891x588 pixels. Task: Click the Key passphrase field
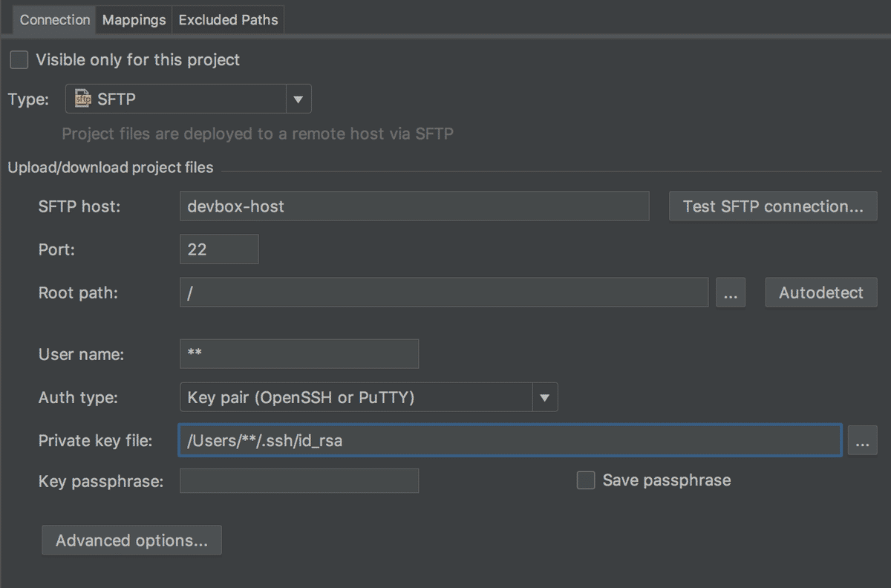298,481
